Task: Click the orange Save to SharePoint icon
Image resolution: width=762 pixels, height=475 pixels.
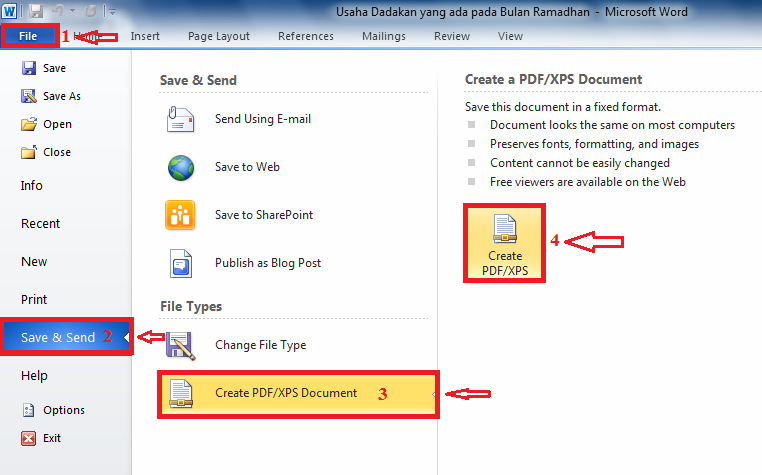Action: click(x=180, y=215)
